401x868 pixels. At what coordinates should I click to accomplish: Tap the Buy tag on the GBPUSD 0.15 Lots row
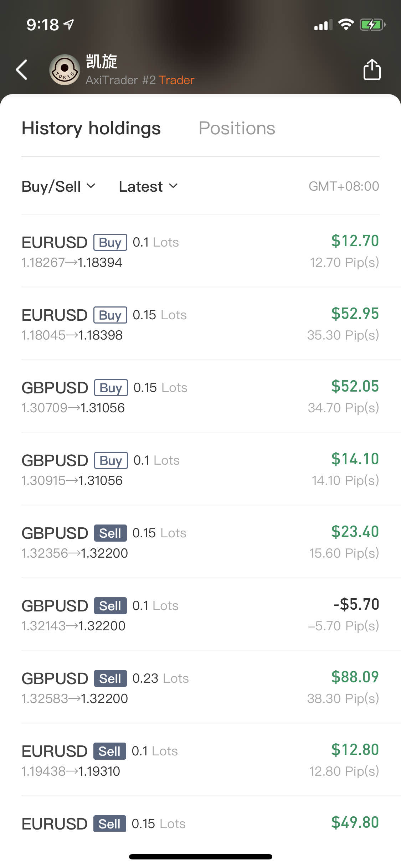(x=111, y=388)
